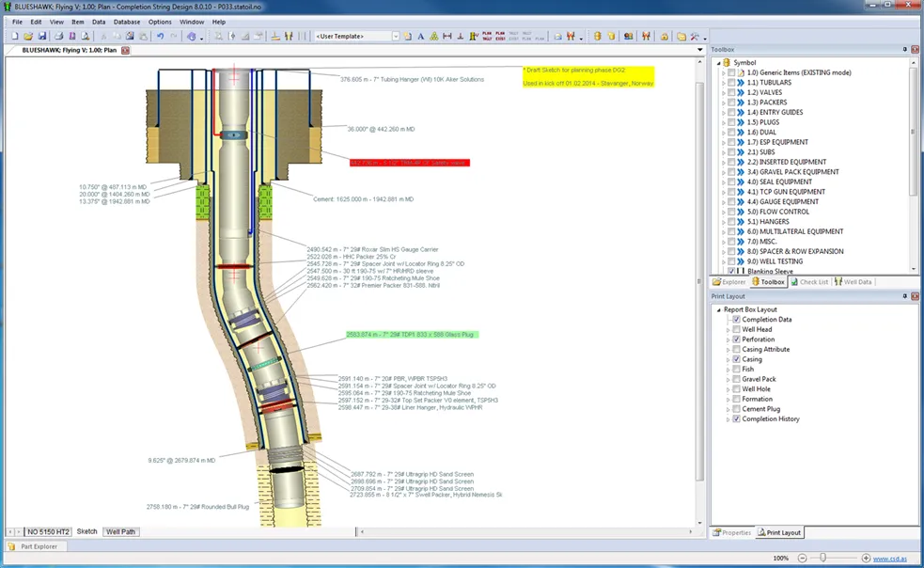This screenshot has width=924, height=568.
Task: Switch to the red PLAN TALLY mode icon
Action: point(487,37)
